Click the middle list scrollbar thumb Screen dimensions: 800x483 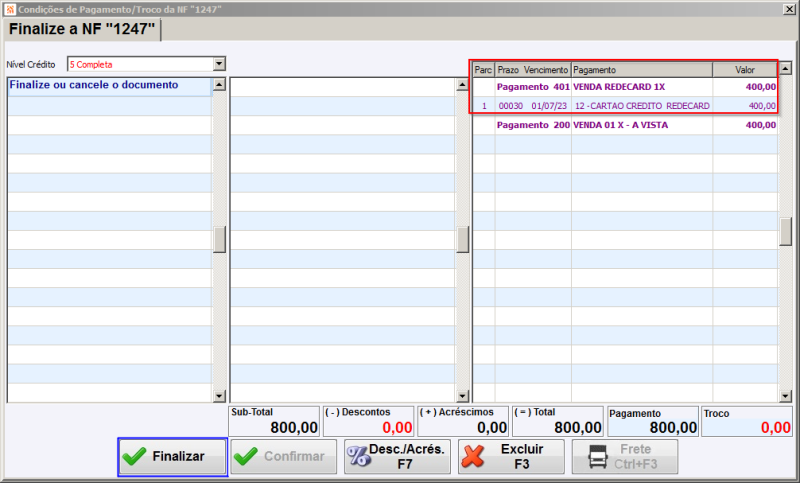click(462, 240)
